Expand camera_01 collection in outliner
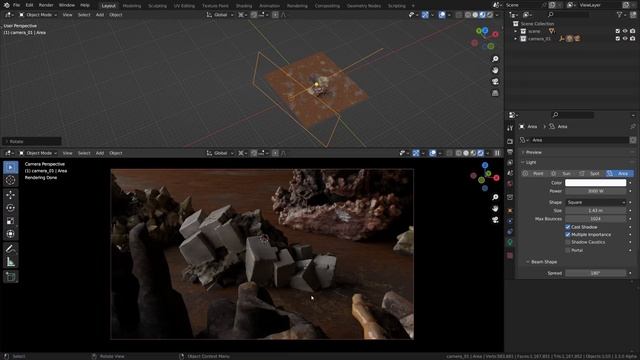Viewport: 640px width, 360px height. 516,39
